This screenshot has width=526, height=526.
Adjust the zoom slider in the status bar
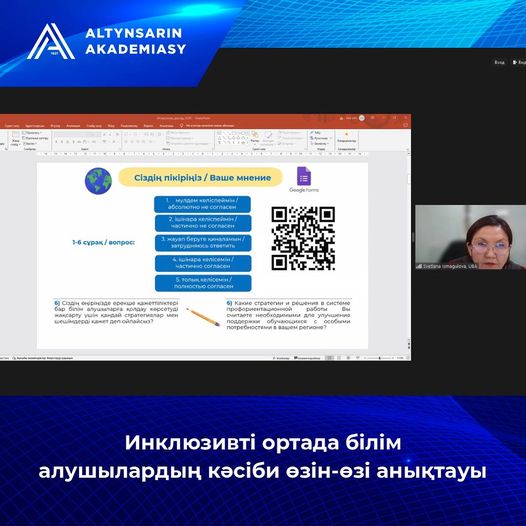click(379, 358)
